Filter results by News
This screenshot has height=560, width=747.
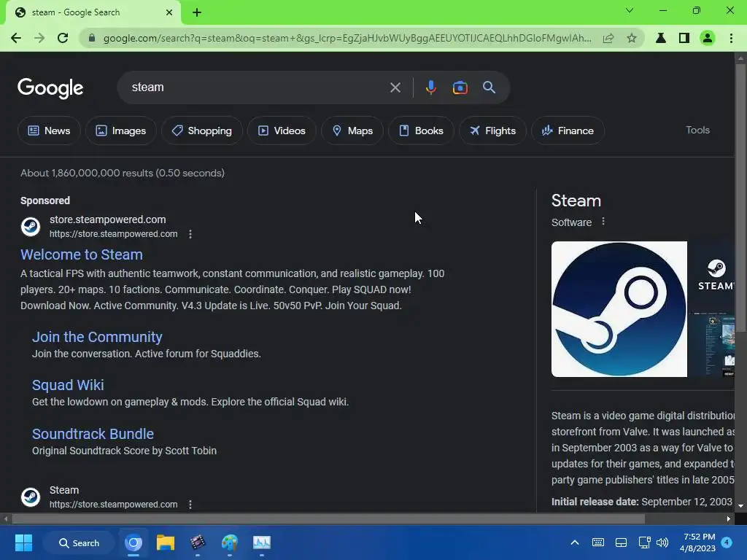pyautogui.click(x=49, y=131)
